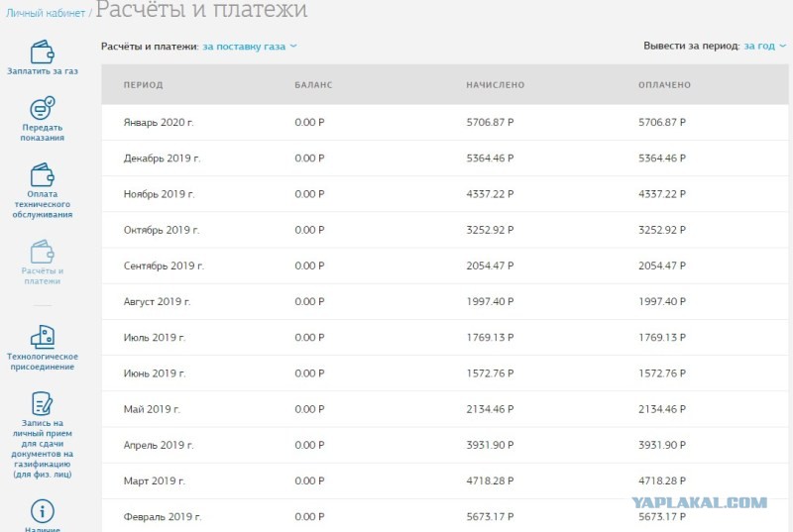Open the Технологическое присоединение building icon
The height and width of the screenshot is (532, 793).
pyautogui.click(x=42, y=337)
